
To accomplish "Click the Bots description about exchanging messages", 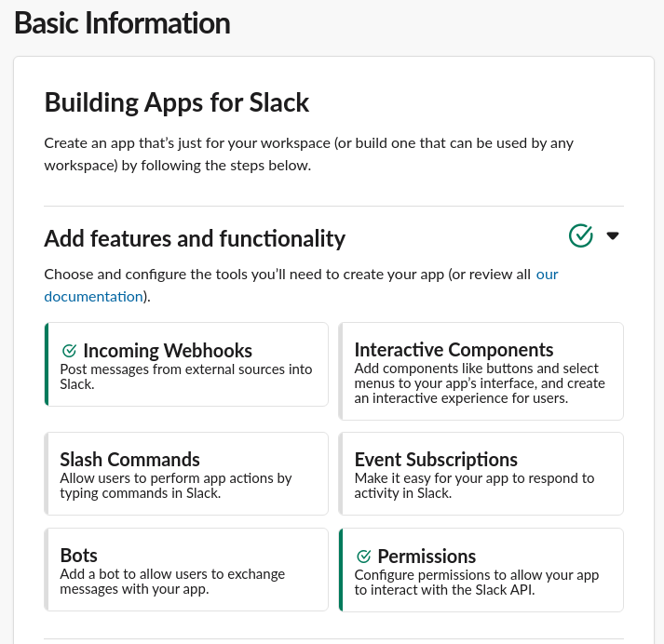I will (x=172, y=582).
